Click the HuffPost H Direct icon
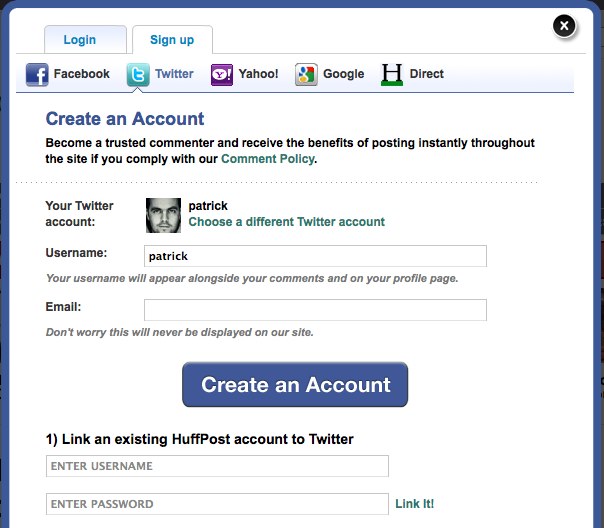 pyautogui.click(x=392, y=74)
